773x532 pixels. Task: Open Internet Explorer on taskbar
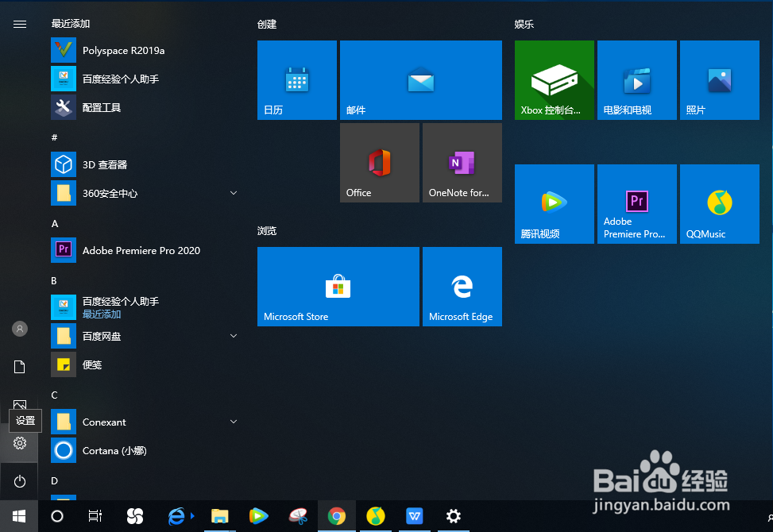176,516
